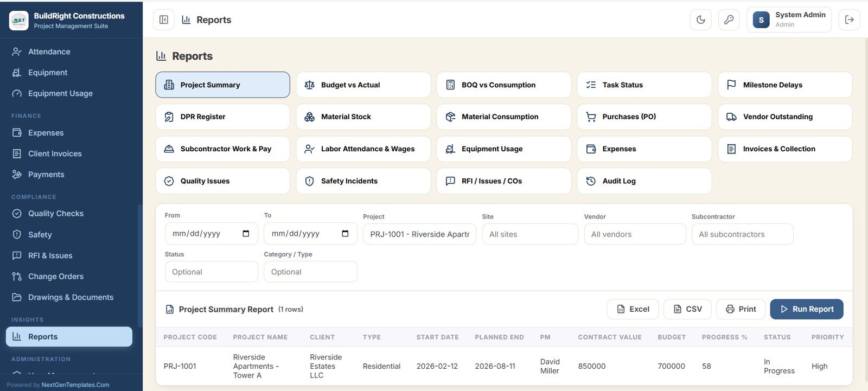This screenshot has width=868, height=391.
Task: Click the RFI & Issues sidebar icon
Action: [17, 255]
